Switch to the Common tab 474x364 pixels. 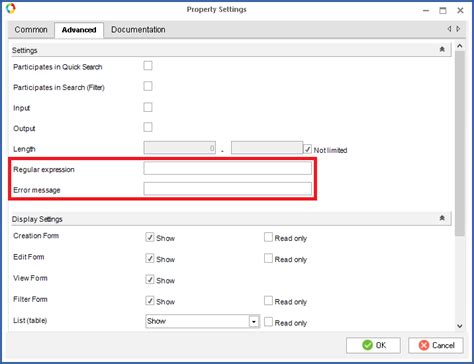point(31,30)
